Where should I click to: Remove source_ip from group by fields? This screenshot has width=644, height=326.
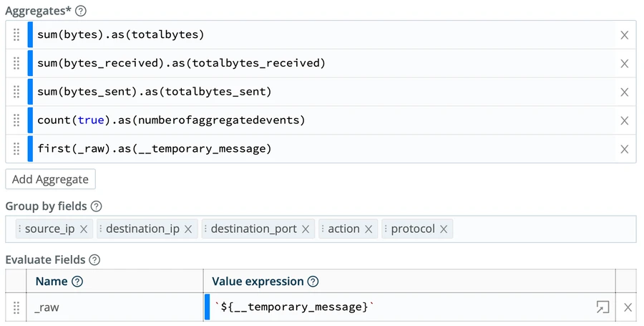(84, 229)
